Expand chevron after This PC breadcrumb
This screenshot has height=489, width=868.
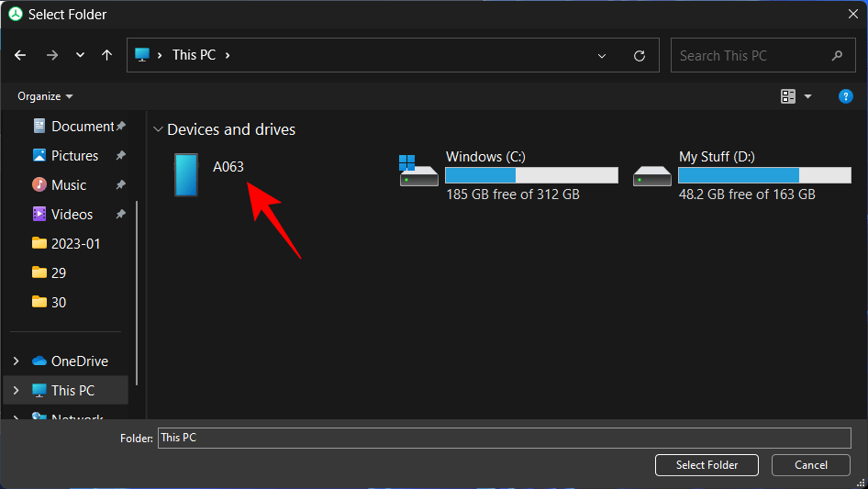click(228, 55)
